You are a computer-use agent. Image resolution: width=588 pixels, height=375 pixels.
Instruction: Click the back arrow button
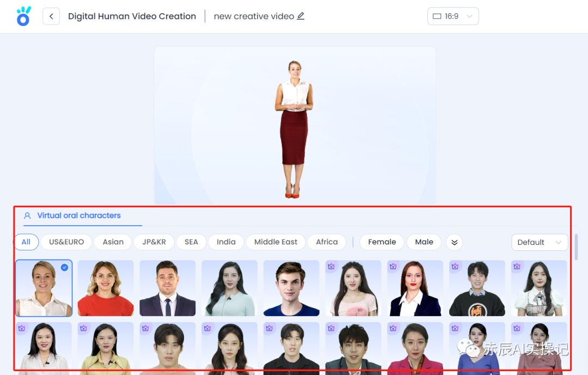(51, 16)
